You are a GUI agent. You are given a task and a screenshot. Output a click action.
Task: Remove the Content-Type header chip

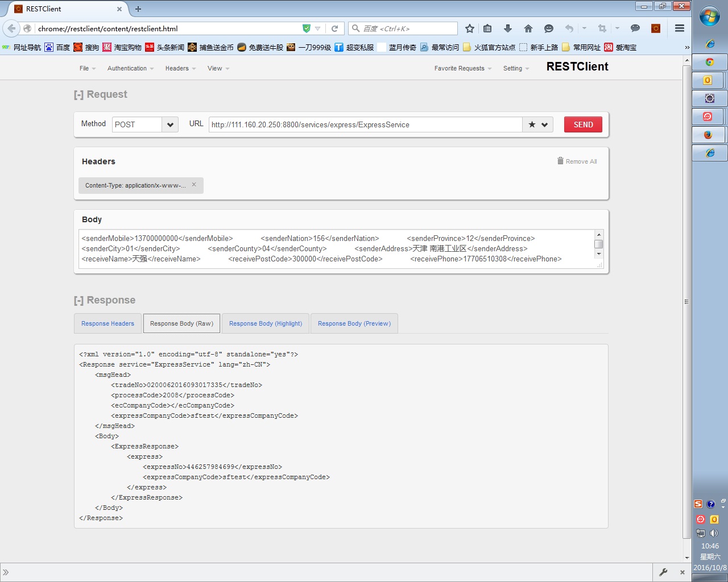tap(194, 185)
